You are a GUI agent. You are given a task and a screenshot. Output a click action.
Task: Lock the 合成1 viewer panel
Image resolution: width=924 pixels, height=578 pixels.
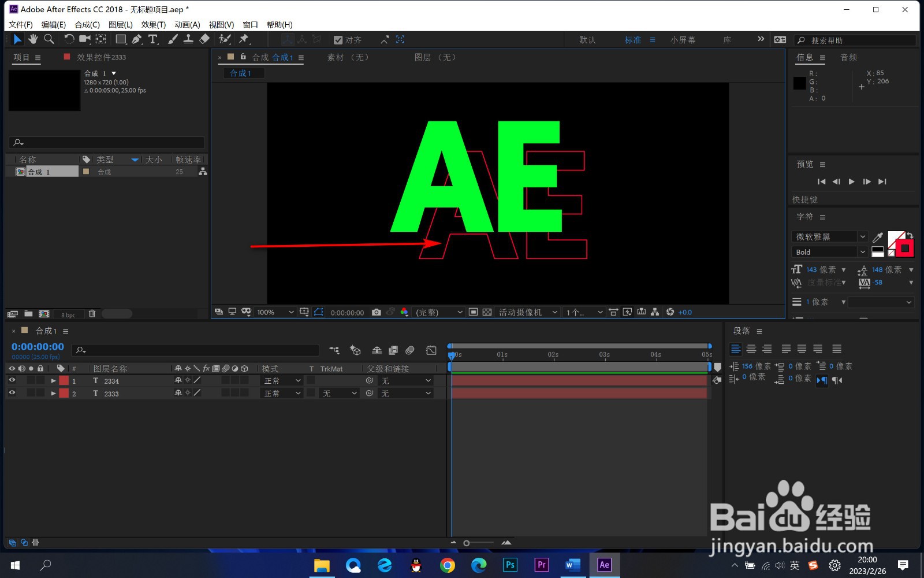[x=243, y=57]
